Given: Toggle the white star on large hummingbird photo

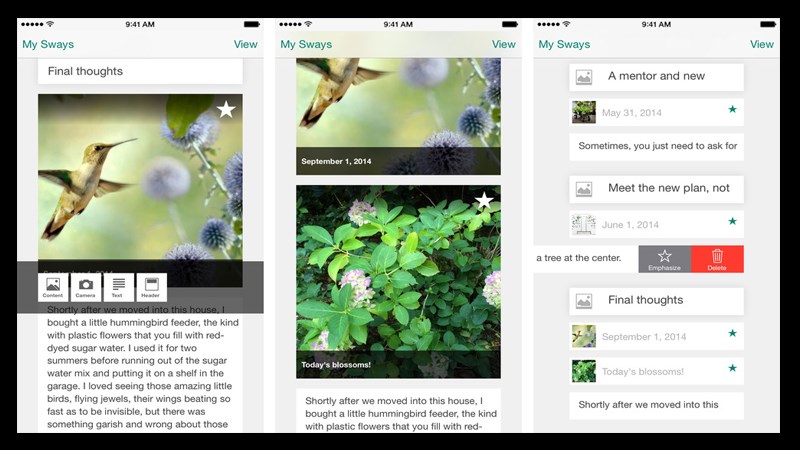Looking at the screenshot, I should [x=226, y=109].
